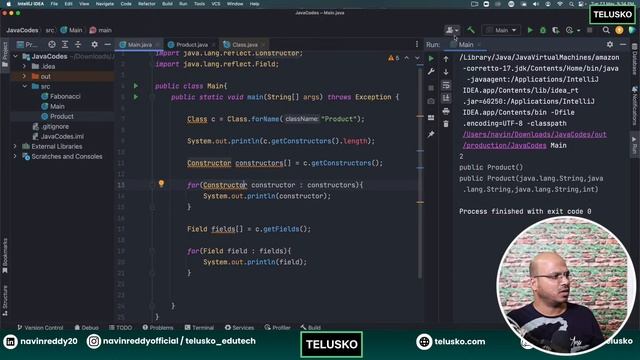The height and width of the screenshot is (360, 640).
Task: Run the Main configuration from the top toolbar
Action: pyautogui.click(x=530, y=30)
